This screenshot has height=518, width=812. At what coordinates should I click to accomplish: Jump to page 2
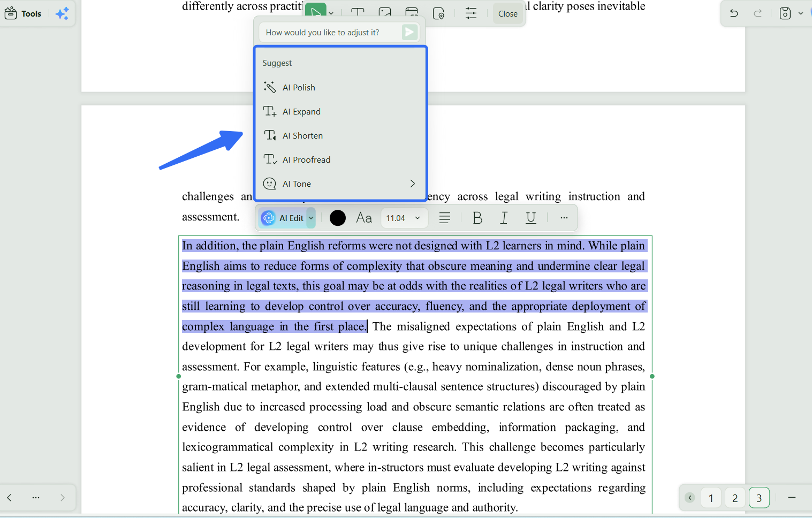coord(735,498)
